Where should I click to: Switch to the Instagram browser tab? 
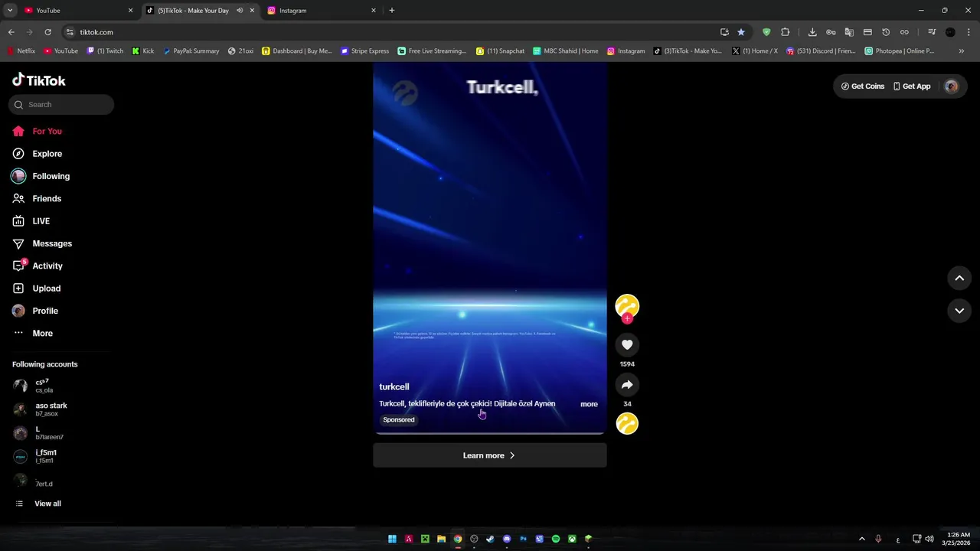321,10
